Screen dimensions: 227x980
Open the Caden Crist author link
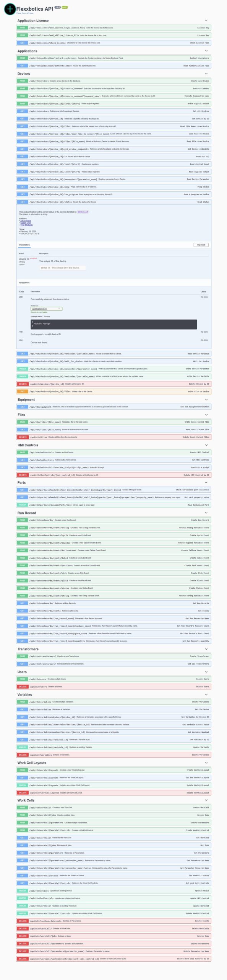[25, 223]
